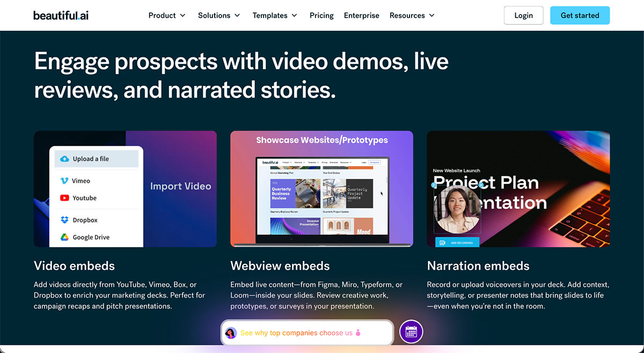Screen dimensions: 644x353
Task: Click the Dropbox logo icon
Action: coord(64,220)
